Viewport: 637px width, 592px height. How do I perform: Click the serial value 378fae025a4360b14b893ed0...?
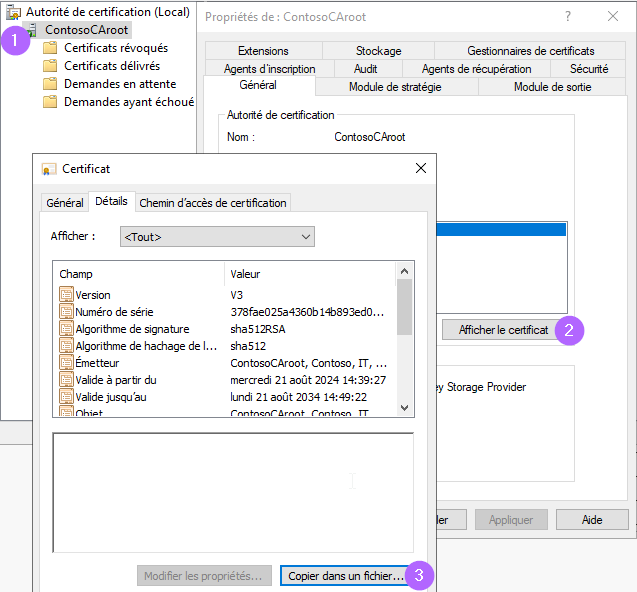point(307,312)
